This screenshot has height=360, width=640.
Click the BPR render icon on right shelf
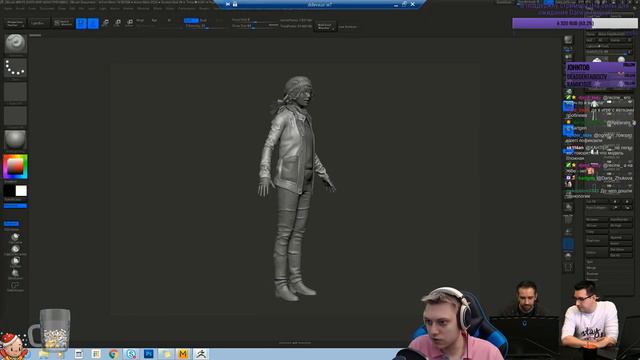568,40
